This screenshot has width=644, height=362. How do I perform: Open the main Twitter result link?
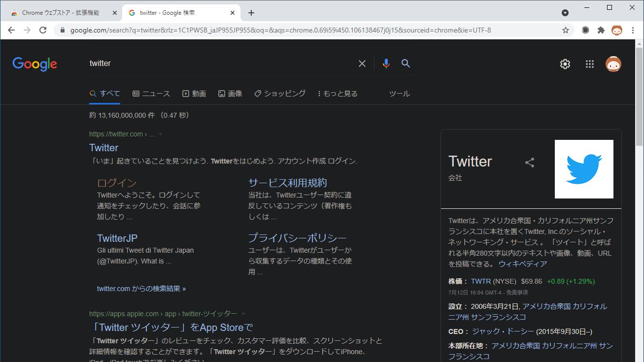(x=103, y=148)
